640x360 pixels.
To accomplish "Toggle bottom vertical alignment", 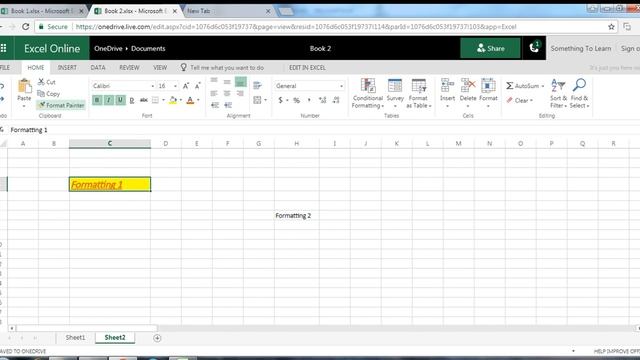I will click(x=240, y=82).
